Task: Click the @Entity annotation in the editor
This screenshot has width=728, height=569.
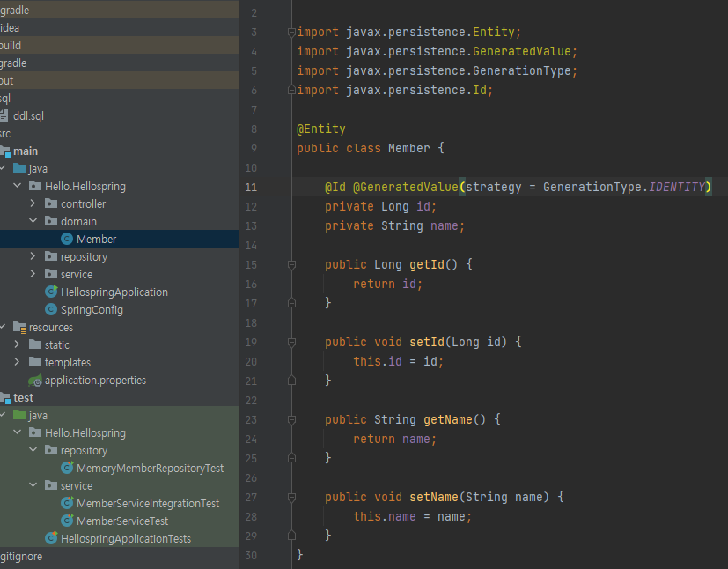Action: pyautogui.click(x=321, y=129)
